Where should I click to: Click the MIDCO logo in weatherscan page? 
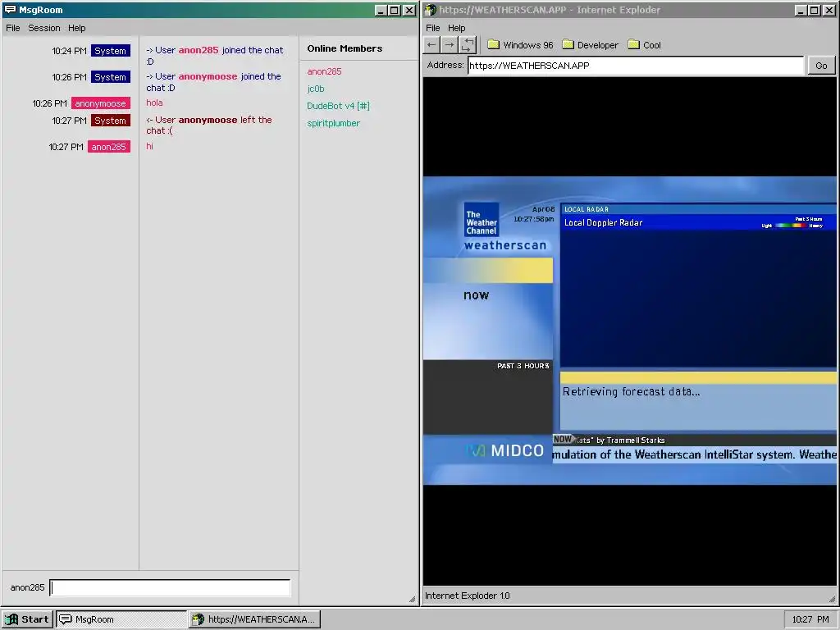point(504,450)
